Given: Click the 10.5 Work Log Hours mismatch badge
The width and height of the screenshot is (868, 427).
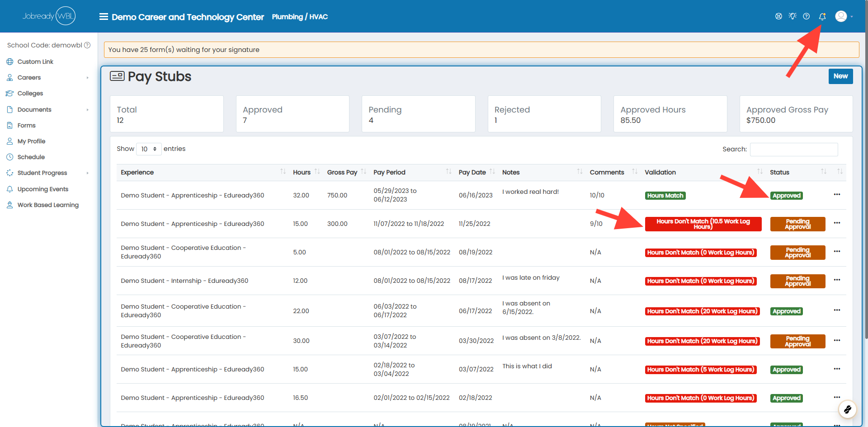Looking at the screenshot, I should (703, 224).
